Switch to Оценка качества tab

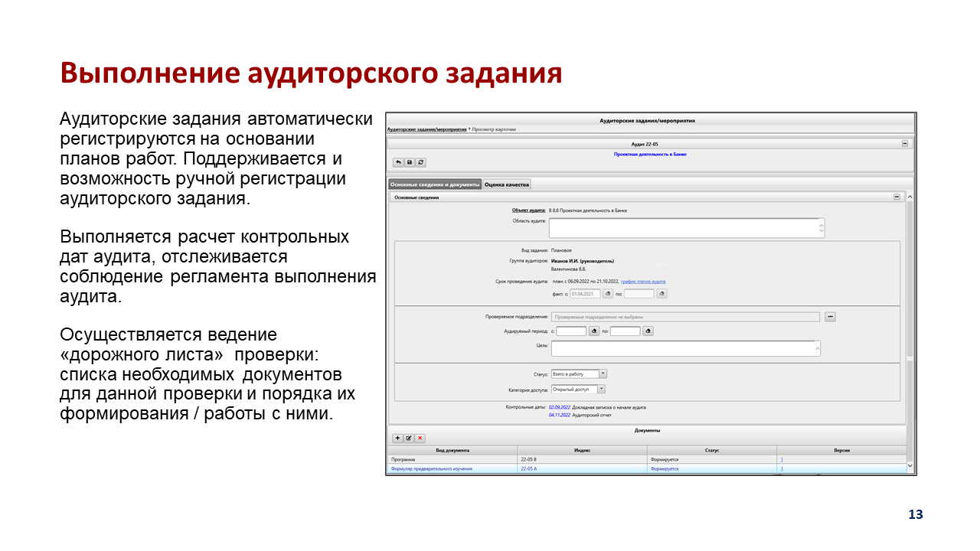point(507,184)
